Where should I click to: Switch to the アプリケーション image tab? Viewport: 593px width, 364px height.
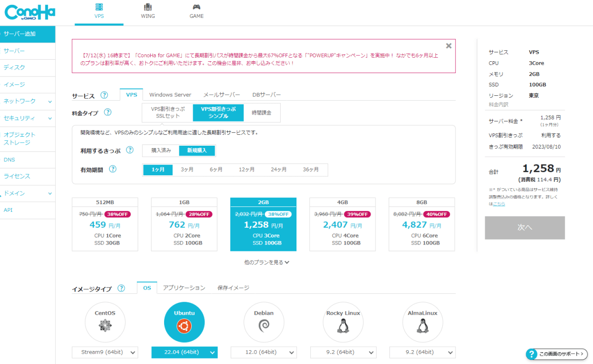pos(184,288)
